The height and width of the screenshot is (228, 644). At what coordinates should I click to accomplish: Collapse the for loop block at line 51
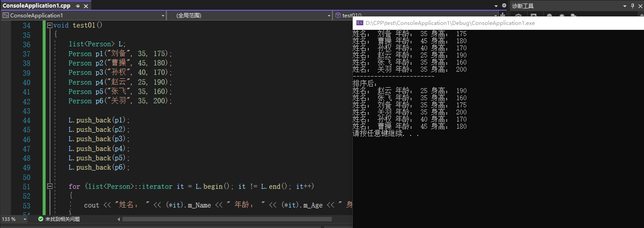(49, 186)
